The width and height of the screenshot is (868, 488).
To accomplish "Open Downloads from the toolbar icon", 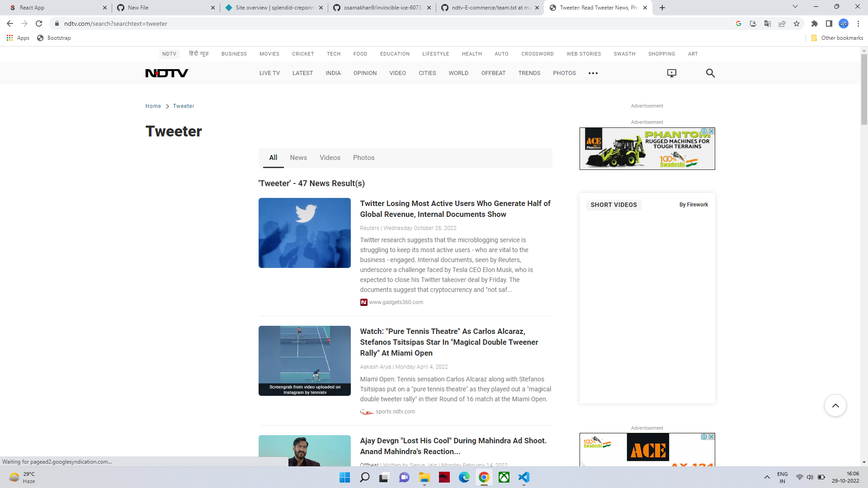I will pos(753,23).
